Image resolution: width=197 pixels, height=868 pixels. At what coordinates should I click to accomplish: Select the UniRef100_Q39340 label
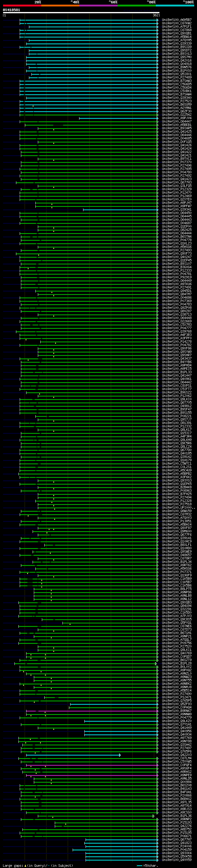click(x=176, y=98)
